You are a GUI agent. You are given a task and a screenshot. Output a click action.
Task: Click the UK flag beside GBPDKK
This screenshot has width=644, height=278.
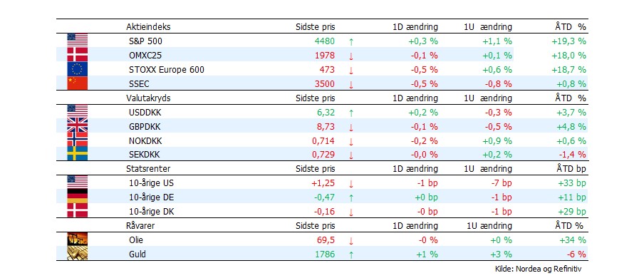77,125
